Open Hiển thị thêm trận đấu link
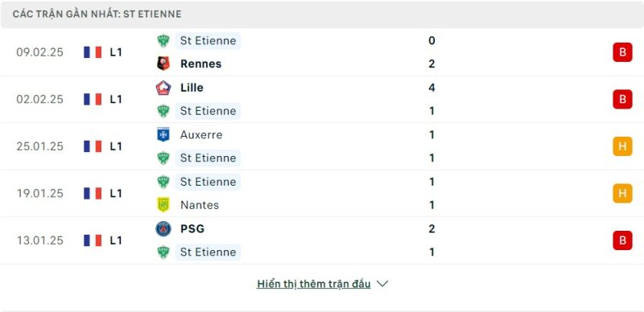 coord(314,284)
